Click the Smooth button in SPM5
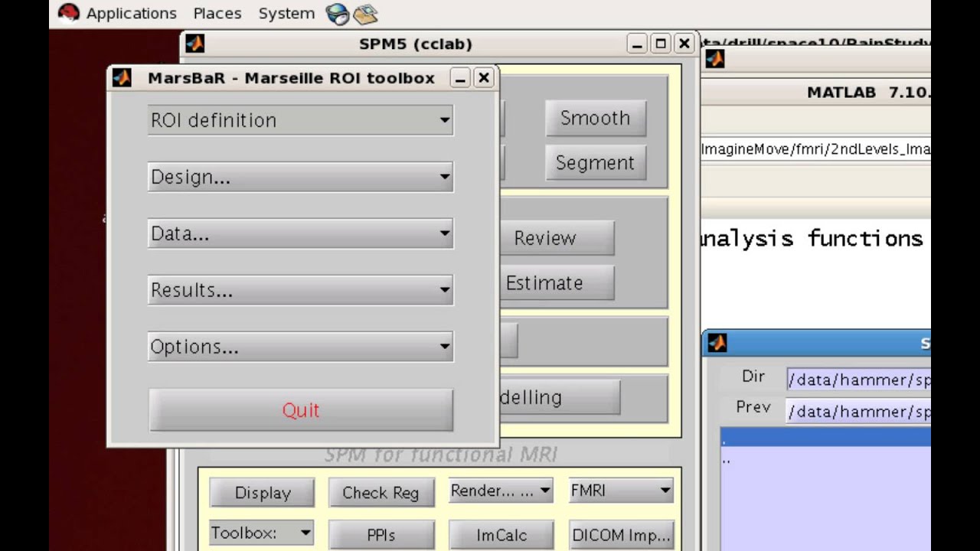 [595, 118]
